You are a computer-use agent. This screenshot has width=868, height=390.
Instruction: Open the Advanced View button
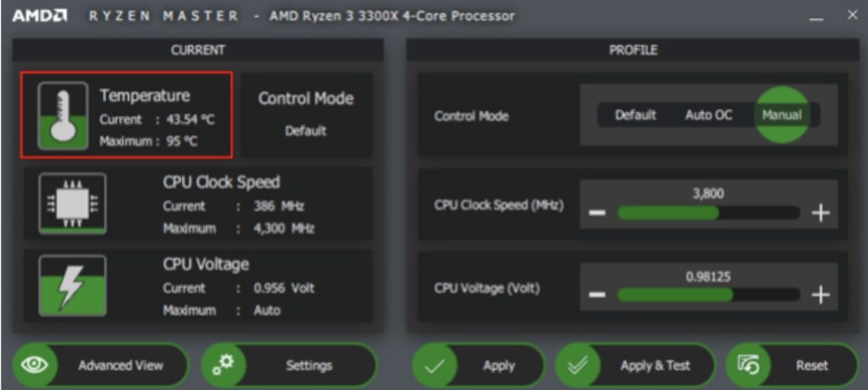[120, 365]
